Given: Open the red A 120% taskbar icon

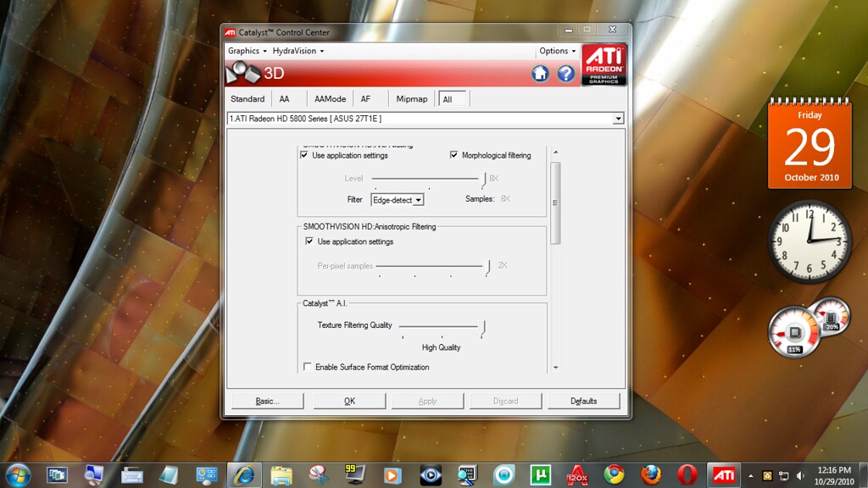Looking at the screenshot, I should [x=576, y=475].
